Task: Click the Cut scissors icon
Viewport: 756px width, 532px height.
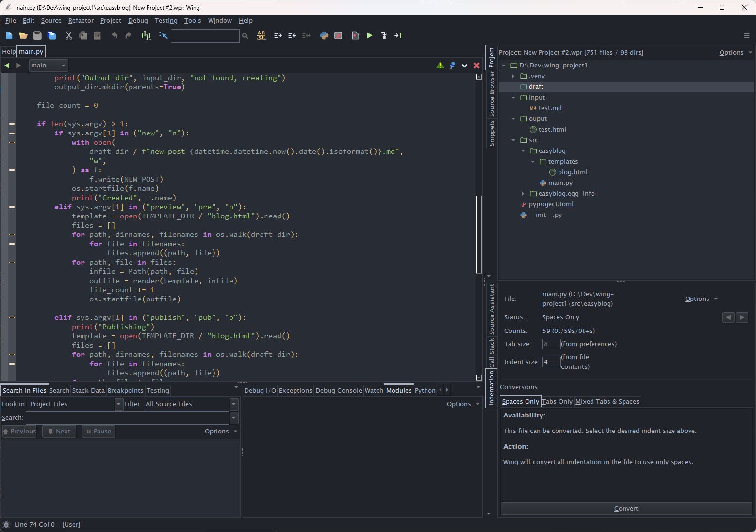Action: tap(69, 35)
